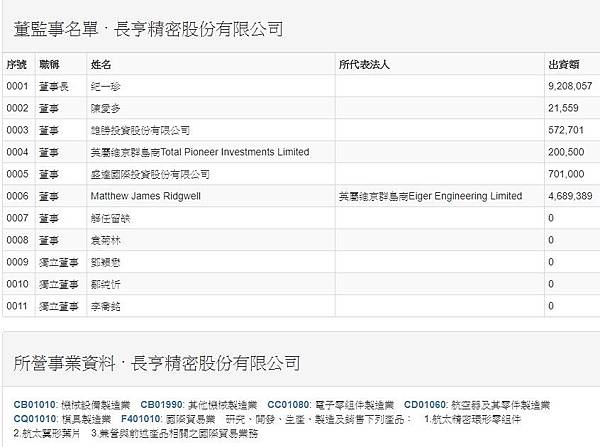Select the serial number 0005 cell

[x=17, y=174]
